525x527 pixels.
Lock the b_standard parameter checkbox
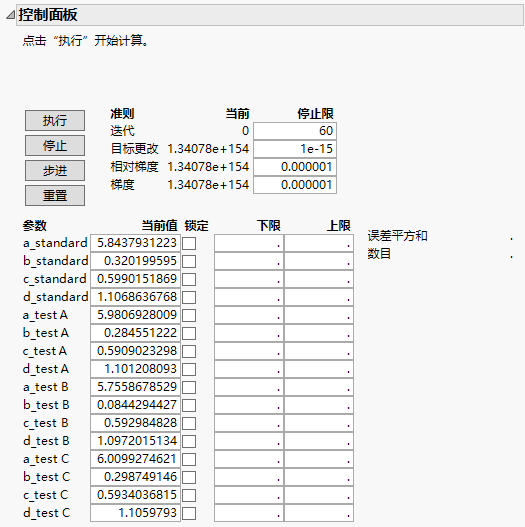pyautogui.click(x=189, y=261)
